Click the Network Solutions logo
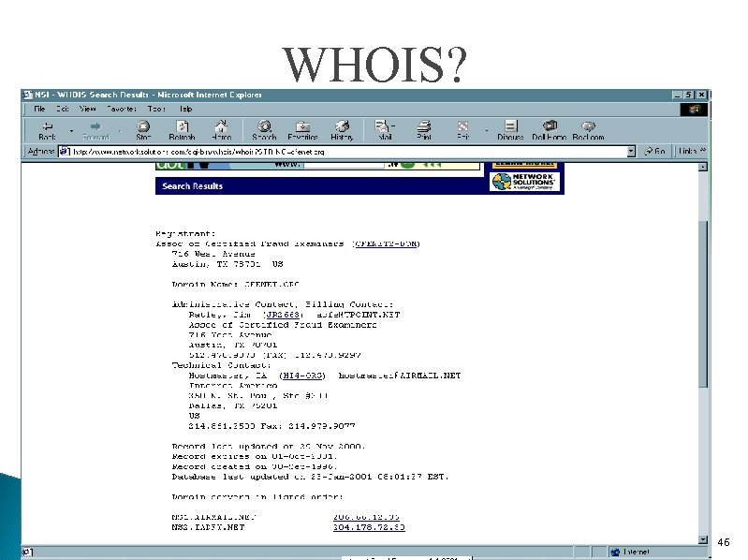 524,182
